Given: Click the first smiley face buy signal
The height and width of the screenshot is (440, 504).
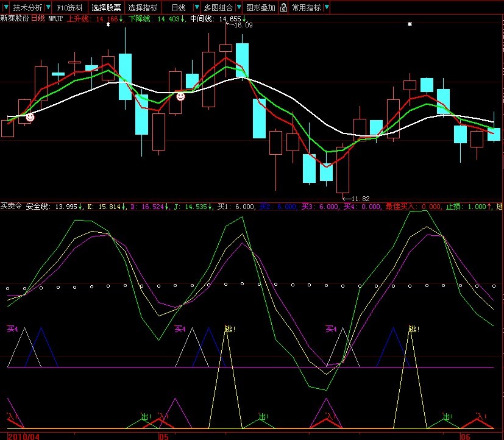Looking at the screenshot, I should pyautogui.click(x=30, y=117).
